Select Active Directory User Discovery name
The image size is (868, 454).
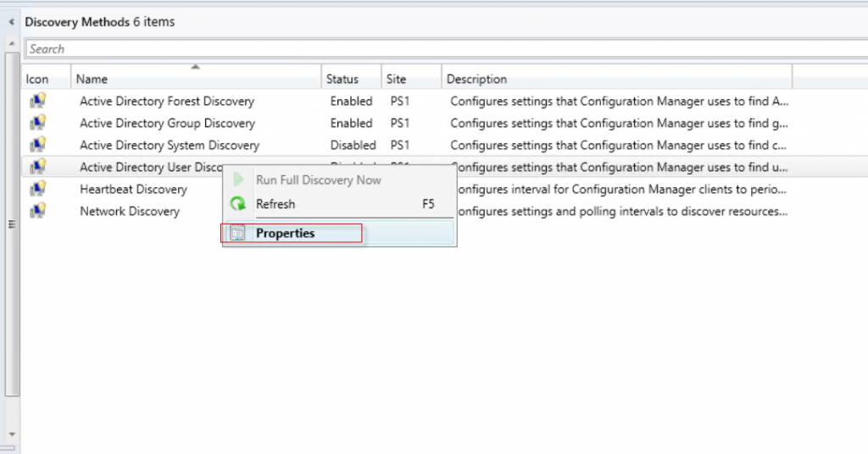151,167
